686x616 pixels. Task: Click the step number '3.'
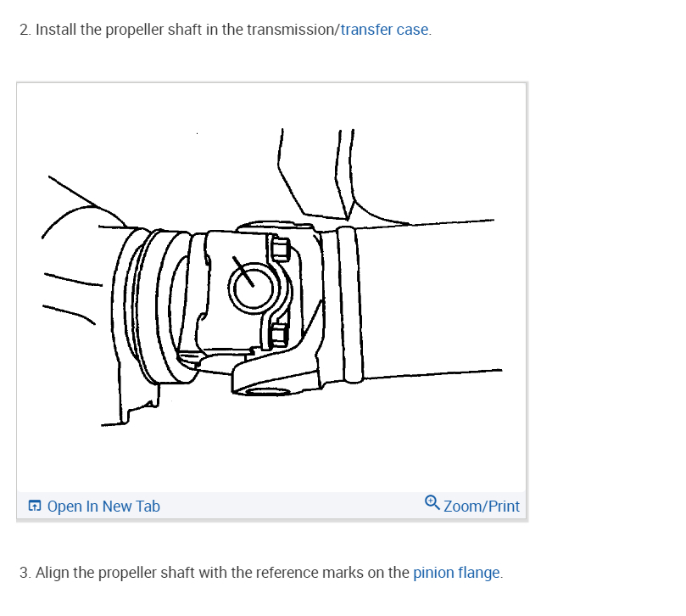(x=25, y=573)
